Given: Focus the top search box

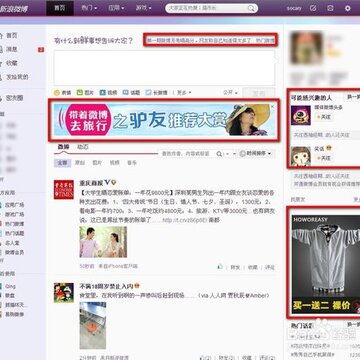Looking at the screenshot, I should point(211,8).
